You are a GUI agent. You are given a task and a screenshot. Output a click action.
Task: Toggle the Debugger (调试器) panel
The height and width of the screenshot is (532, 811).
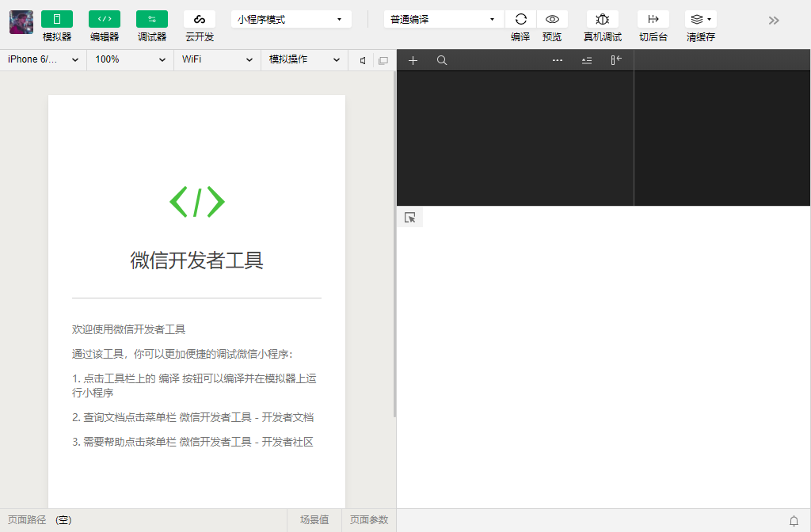(x=152, y=19)
